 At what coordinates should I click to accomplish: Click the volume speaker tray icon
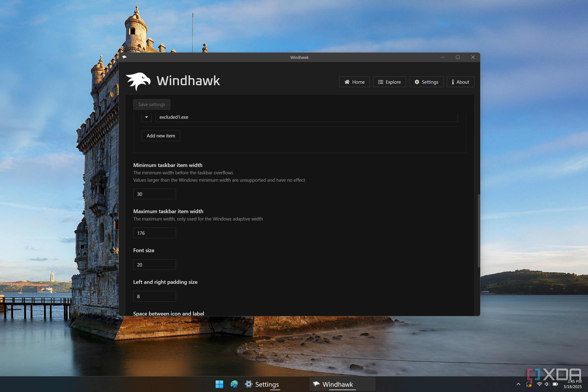(547, 384)
